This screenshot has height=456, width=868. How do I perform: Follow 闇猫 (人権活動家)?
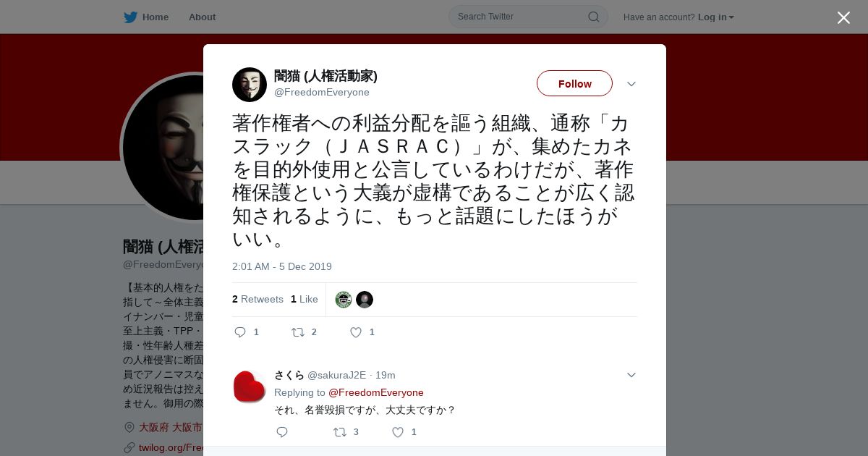point(574,83)
